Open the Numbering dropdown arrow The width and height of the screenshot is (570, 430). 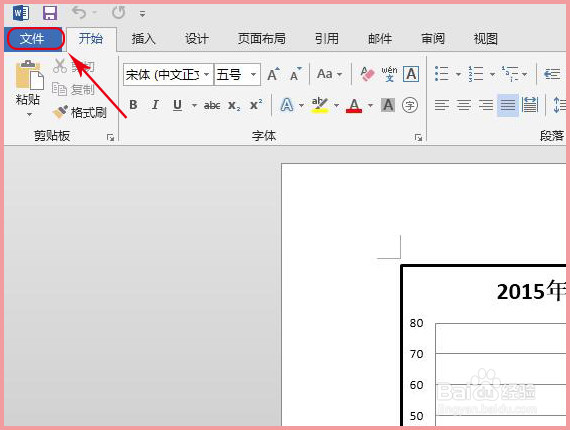pos(492,75)
